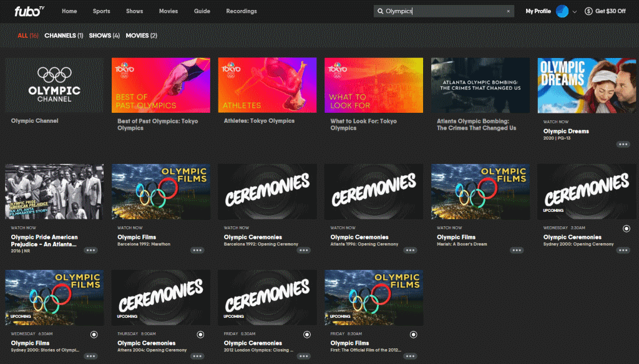Image resolution: width=639 pixels, height=364 pixels.
Task: Play Atlanta 1996: Opening Ceremony thumbnail
Action: (374, 192)
